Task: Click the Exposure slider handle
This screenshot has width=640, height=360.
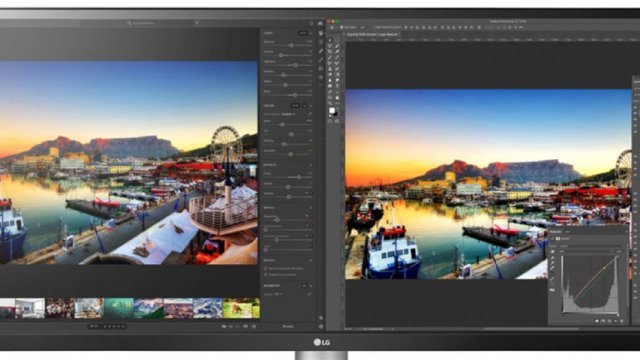Action: pos(291,45)
